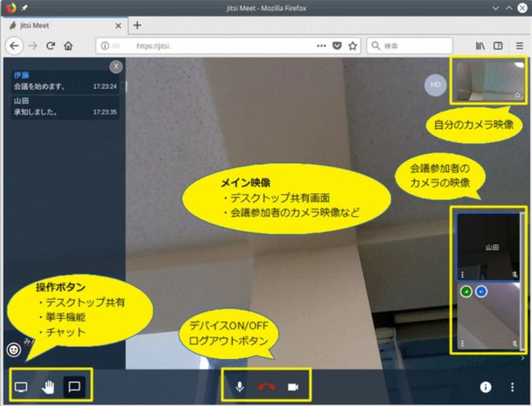Pin your own video with the star icon
The image size is (532, 406).
click(x=517, y=94)
